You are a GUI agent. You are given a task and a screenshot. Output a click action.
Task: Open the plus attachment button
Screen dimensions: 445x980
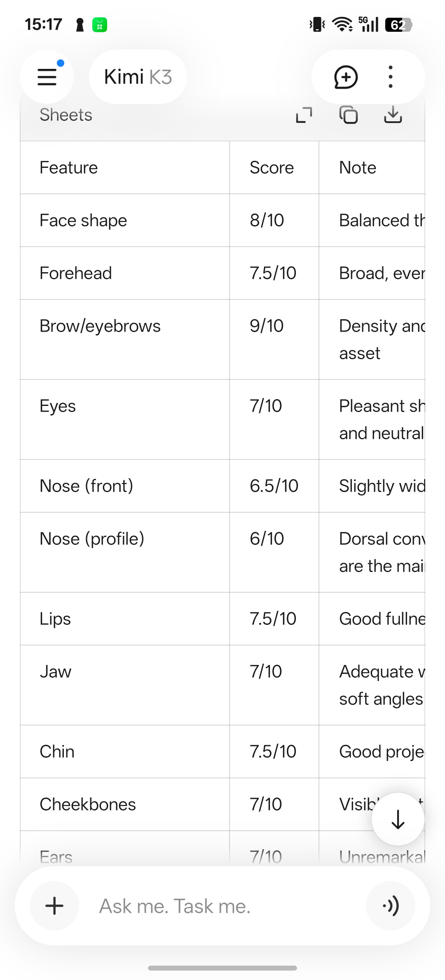(x=54, y=906)
